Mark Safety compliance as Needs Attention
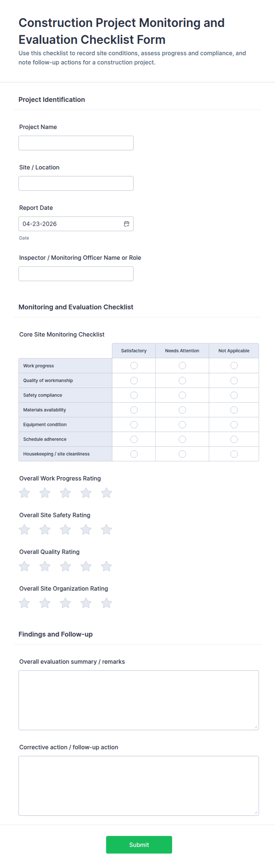 point(182,395)
